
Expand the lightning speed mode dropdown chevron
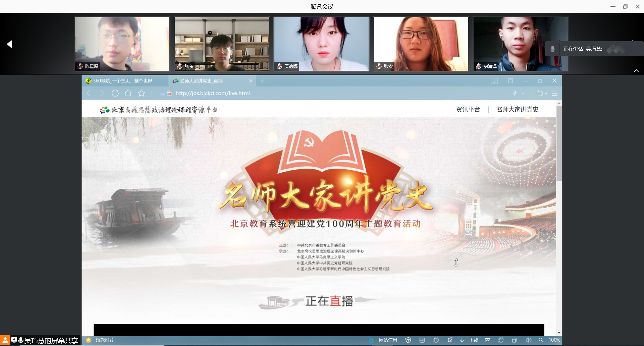[x=523, y=94]
